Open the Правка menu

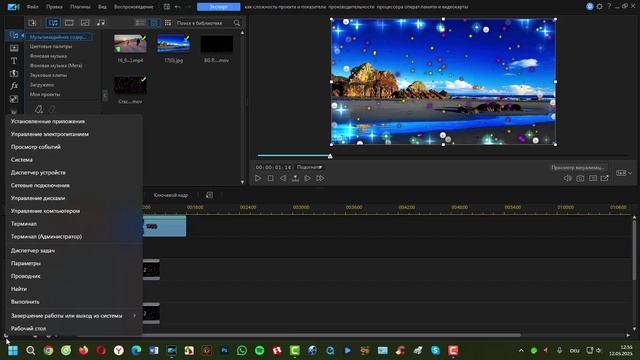coord(54,7)
